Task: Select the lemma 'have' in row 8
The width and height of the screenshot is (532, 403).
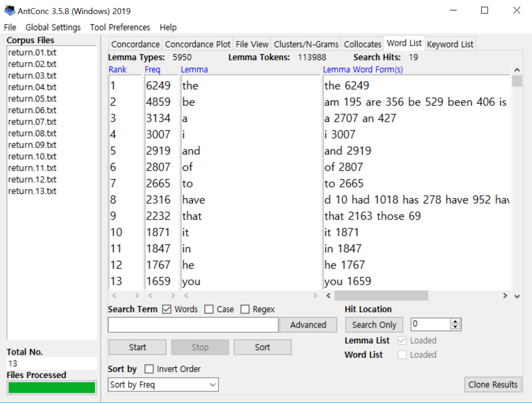Action: point(193,200)
